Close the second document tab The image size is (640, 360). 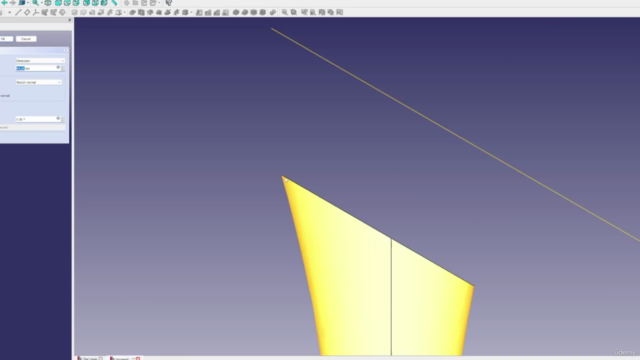coord(138,358)
